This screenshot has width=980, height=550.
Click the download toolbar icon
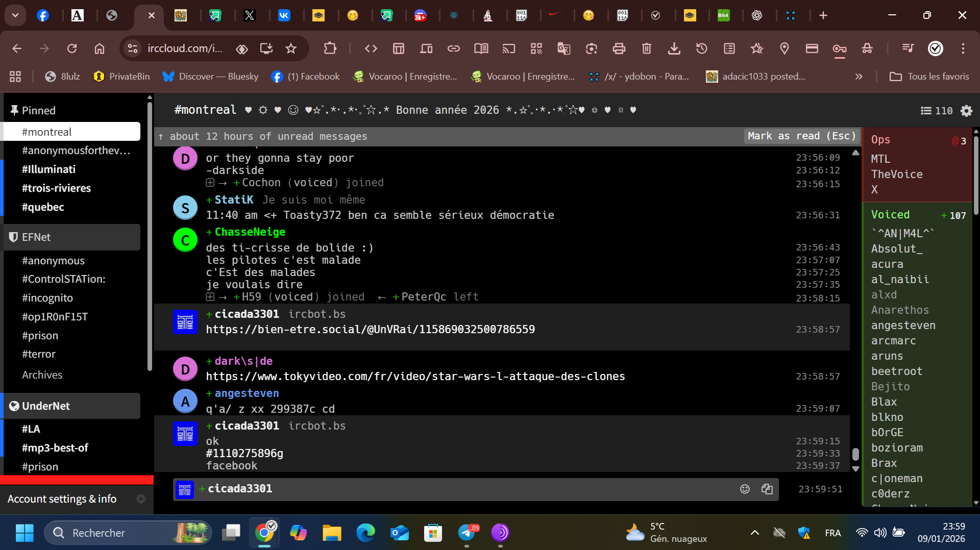(674, 48)
